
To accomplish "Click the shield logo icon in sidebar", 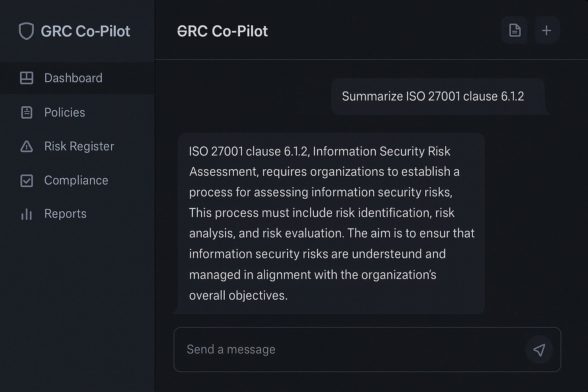I will pyautogui.click(x=26, y=31).
